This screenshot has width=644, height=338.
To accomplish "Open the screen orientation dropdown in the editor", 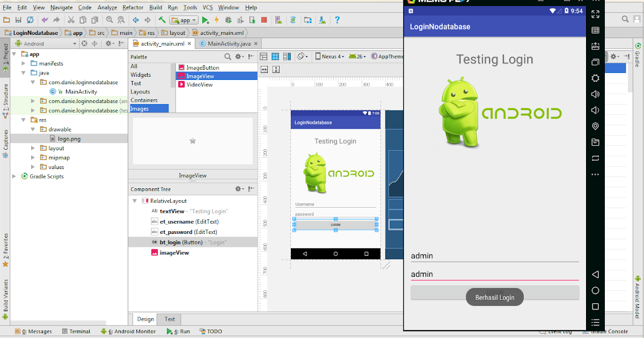I will tap(303, 56).
